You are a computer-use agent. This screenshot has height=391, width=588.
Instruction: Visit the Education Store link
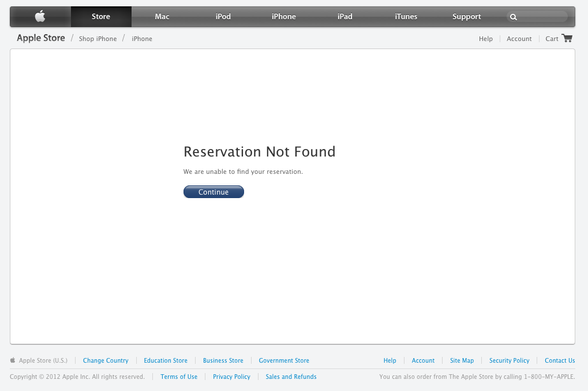[166, 360]
